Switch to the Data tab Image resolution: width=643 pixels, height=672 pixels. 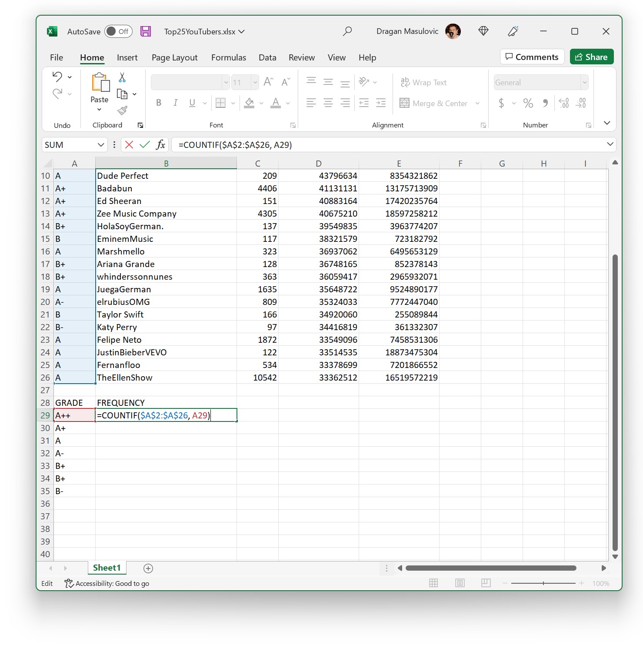pyautogui.click(x=267, y=57)
